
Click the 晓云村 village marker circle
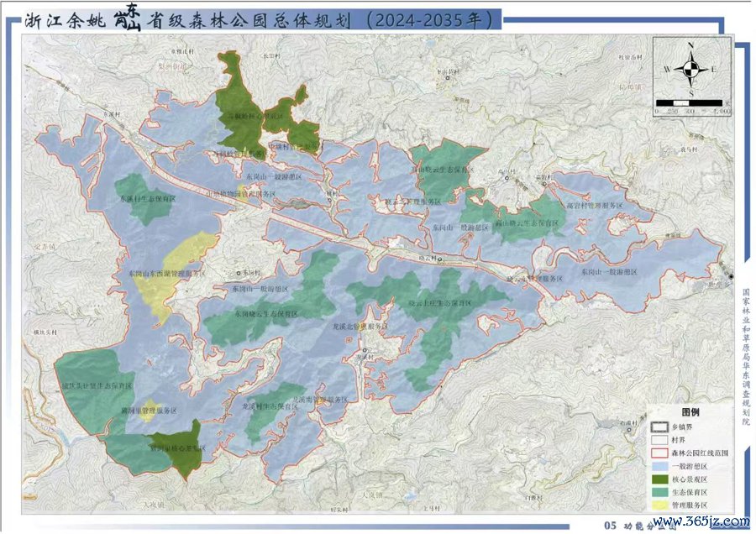[x=439, y=259]
